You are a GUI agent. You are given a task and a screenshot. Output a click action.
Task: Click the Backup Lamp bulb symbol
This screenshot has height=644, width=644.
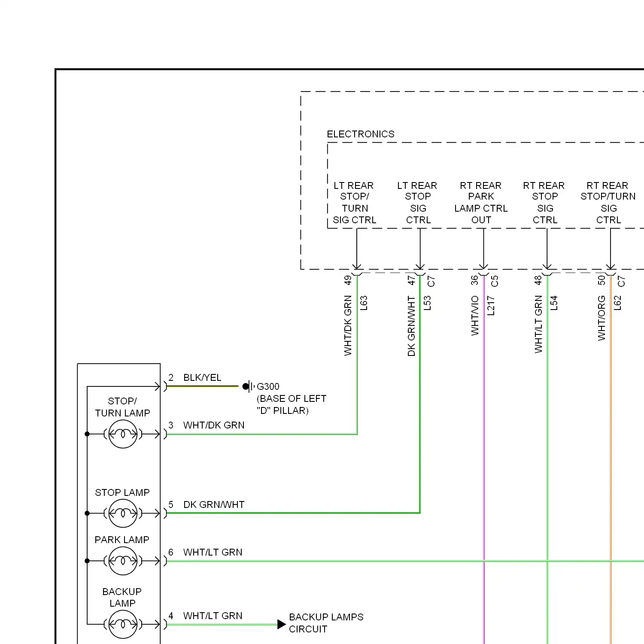point(123,624)
